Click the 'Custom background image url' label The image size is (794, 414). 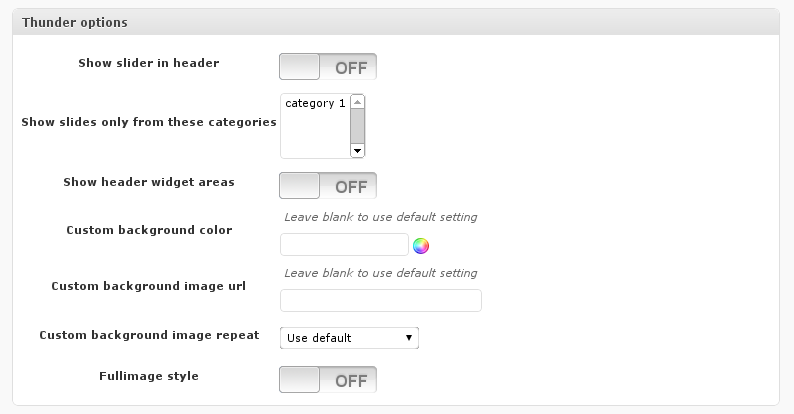tap(149, 286)
